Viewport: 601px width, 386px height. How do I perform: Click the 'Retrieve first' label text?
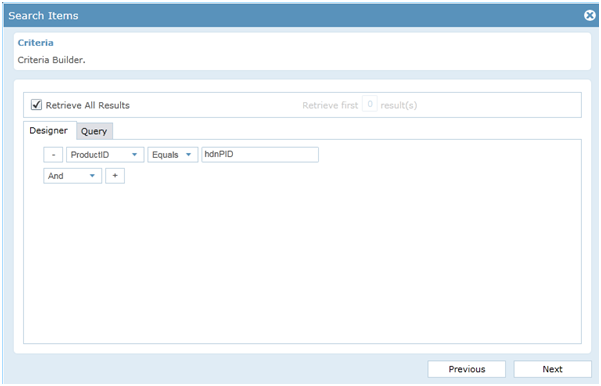click(330, 105)
